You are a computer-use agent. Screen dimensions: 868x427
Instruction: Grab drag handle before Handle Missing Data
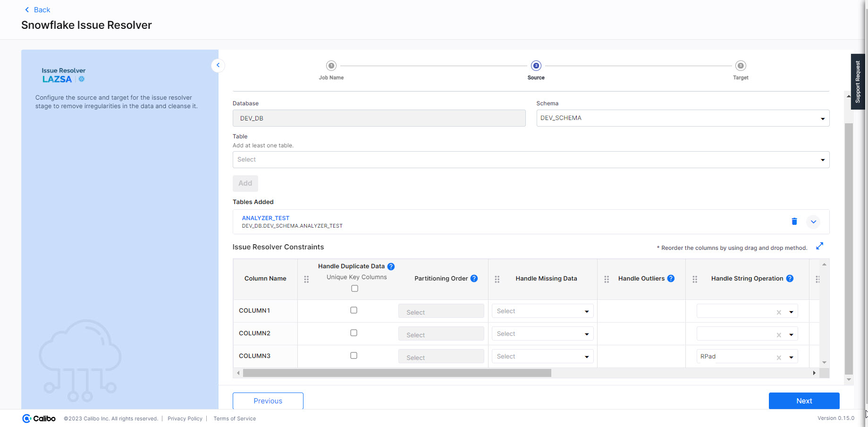(497, 280)
